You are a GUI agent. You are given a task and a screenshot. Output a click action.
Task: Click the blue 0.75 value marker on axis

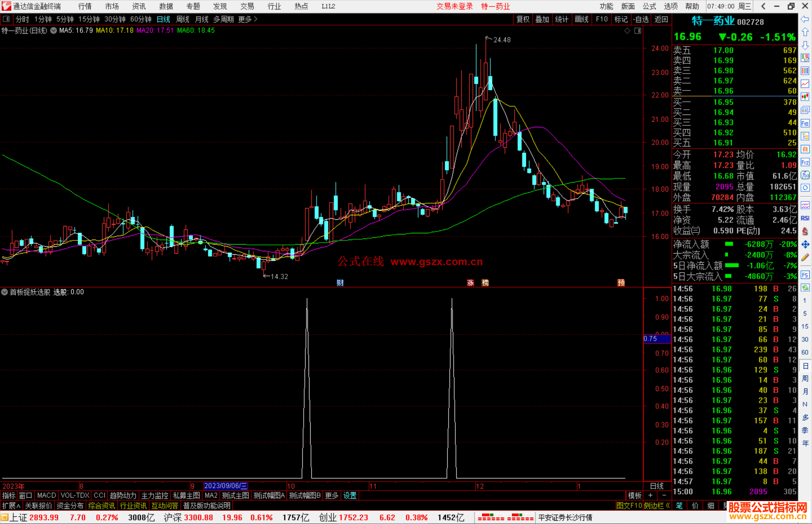(x=657, y=339)
